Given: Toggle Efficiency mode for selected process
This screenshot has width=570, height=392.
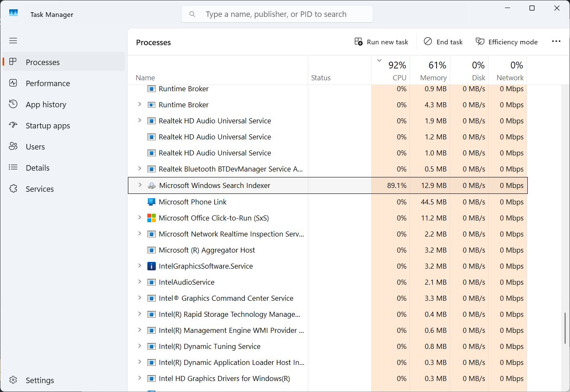Looking at the screenshot, I should tap(507, 42).
